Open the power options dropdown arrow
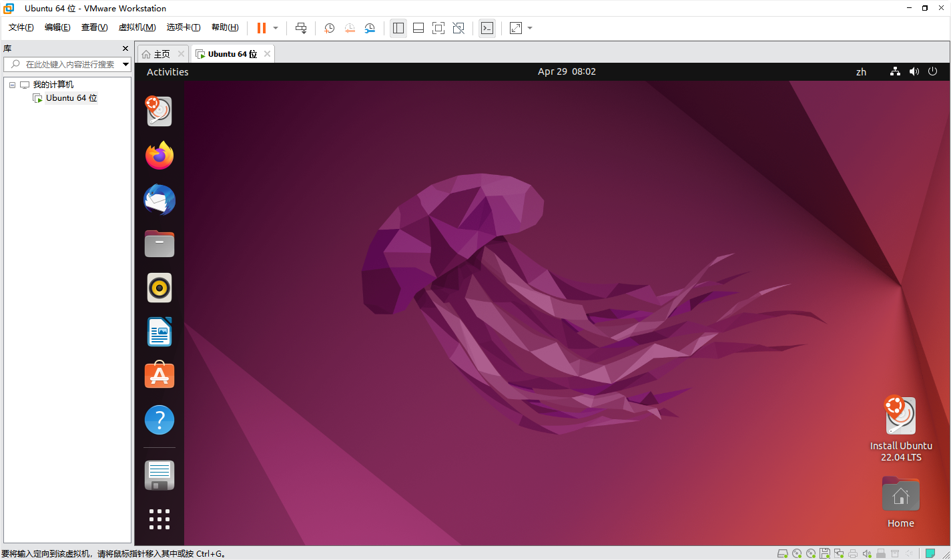The height and width of the screenshot is (560, 951). [x=276, y=28]
